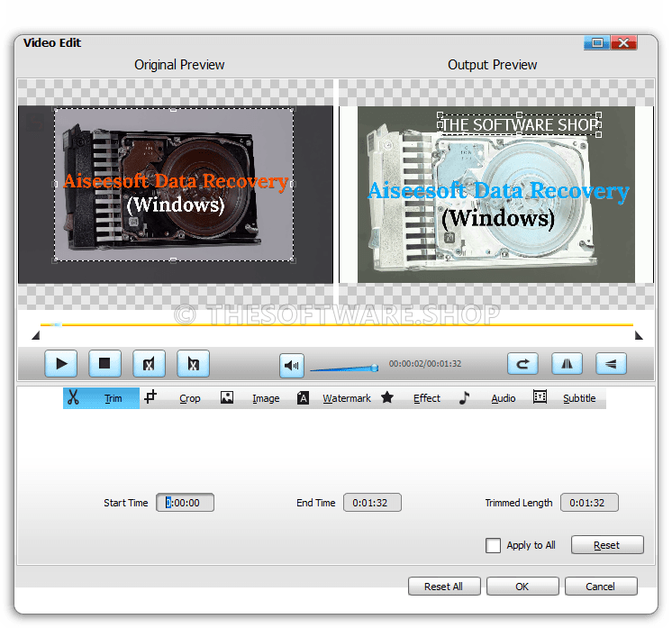Click the 00:00:02/00:01:32 time readout
The height and width of the screenshot is (628, 672).
[425, 363]
